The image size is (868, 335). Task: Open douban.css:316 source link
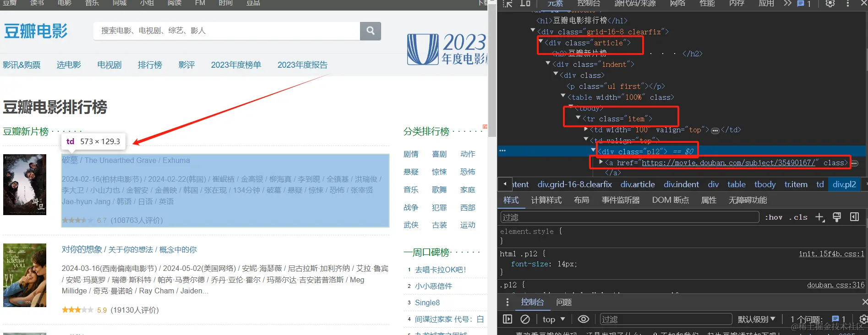[835, 285]
